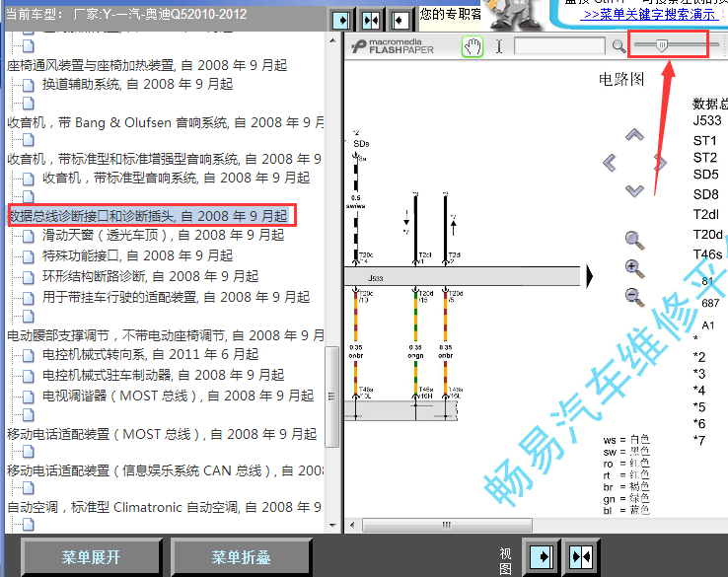Open 移动电话适配装置（MOST 总线） entry
728x577 pixels.
[162, 434]
